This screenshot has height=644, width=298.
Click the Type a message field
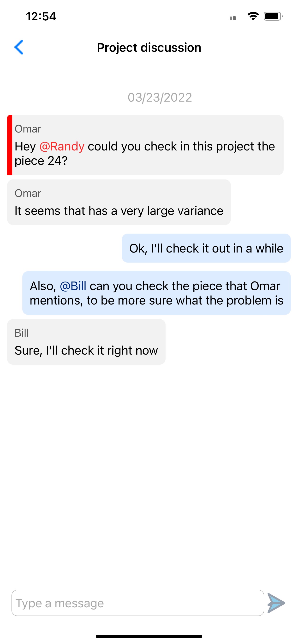click(x=138, y=603)
